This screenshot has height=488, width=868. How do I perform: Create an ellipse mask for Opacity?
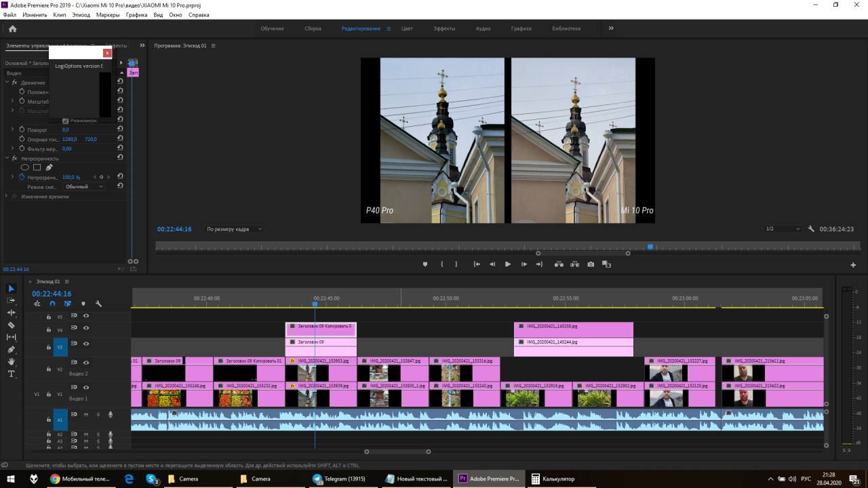click(x=25, y=167)
